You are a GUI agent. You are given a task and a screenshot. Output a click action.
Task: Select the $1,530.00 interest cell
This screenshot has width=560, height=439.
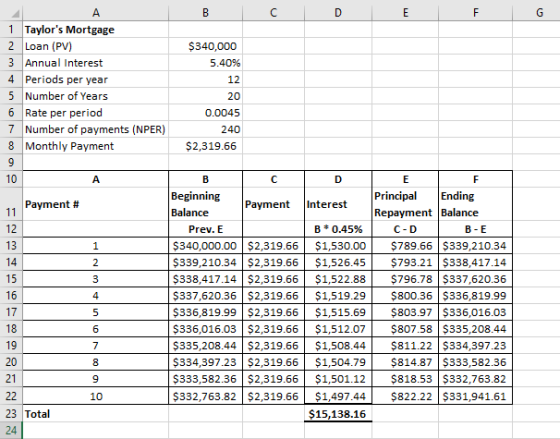338,246
